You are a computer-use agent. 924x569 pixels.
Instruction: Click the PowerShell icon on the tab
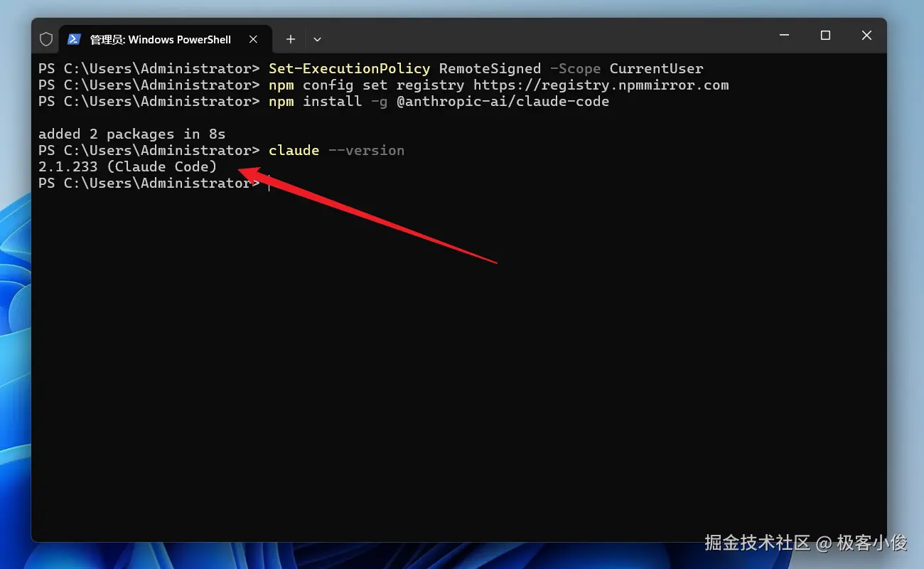[74, 39]
